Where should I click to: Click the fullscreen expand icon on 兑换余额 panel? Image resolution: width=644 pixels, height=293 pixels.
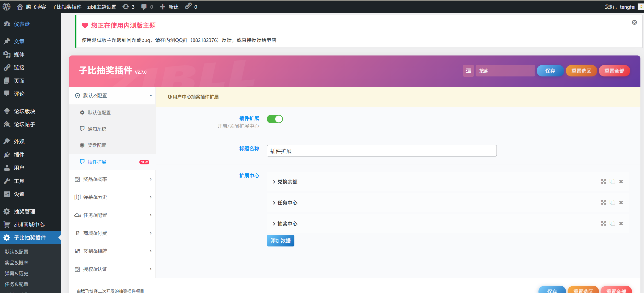click(604, 182)
